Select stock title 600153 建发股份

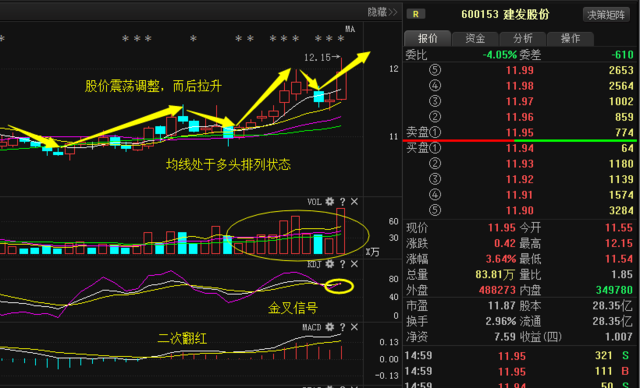coord(505,15)
